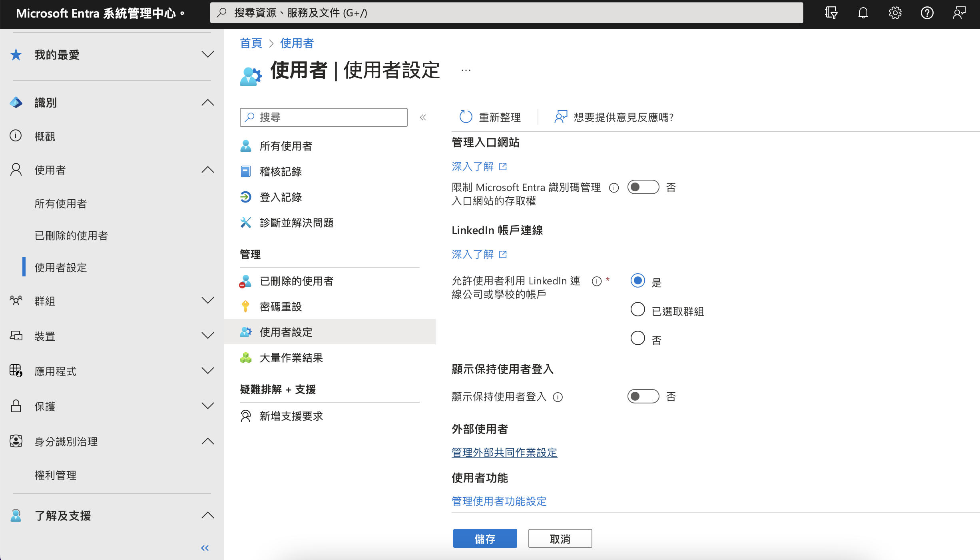This screenshot has height=560, width=980.
Task: Open 已刪除的使用者 in left sidebar
Action: (x=71, y=236)
